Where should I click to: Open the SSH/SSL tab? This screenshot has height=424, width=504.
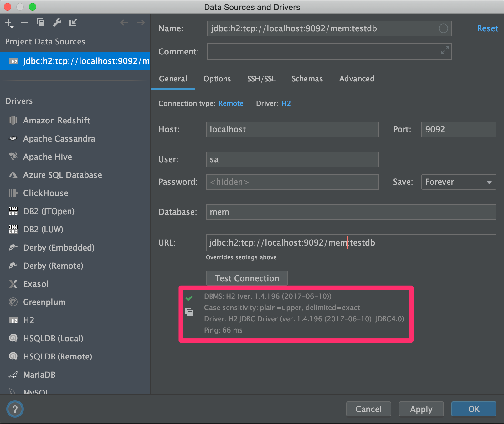coord(261,79)
